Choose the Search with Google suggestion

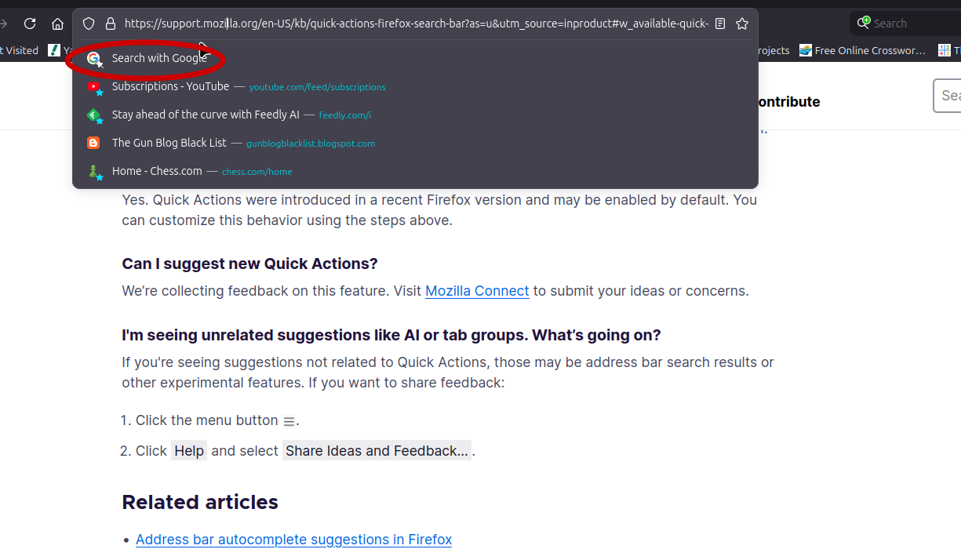(x=158, y=58)
